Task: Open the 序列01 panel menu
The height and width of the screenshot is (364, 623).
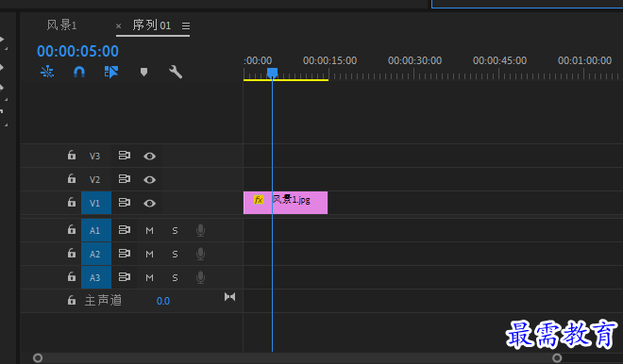Action: click(186, 25)
